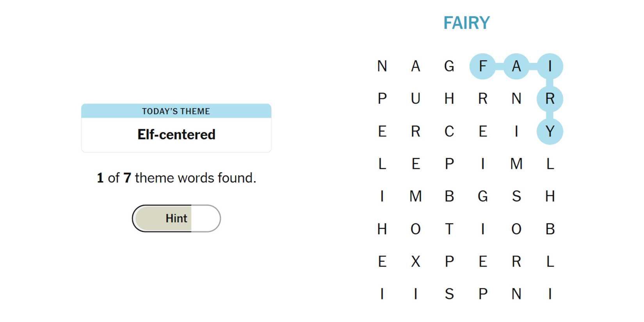Image resolution: width=644 pixels, height=322 pixels.
Task: Click the FAIRY word above the grid
Action: [466, 23]
